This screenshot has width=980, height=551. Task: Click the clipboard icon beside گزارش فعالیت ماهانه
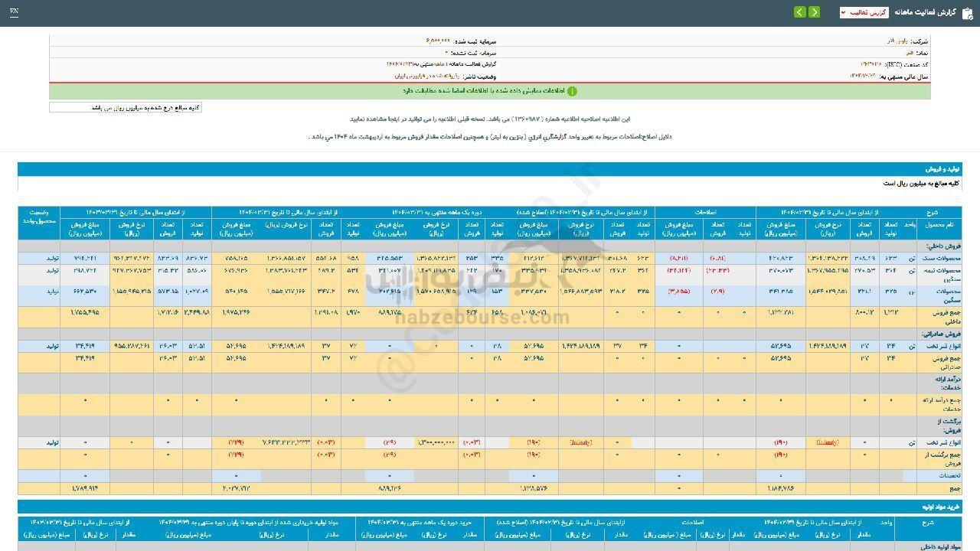pos(967,12)
